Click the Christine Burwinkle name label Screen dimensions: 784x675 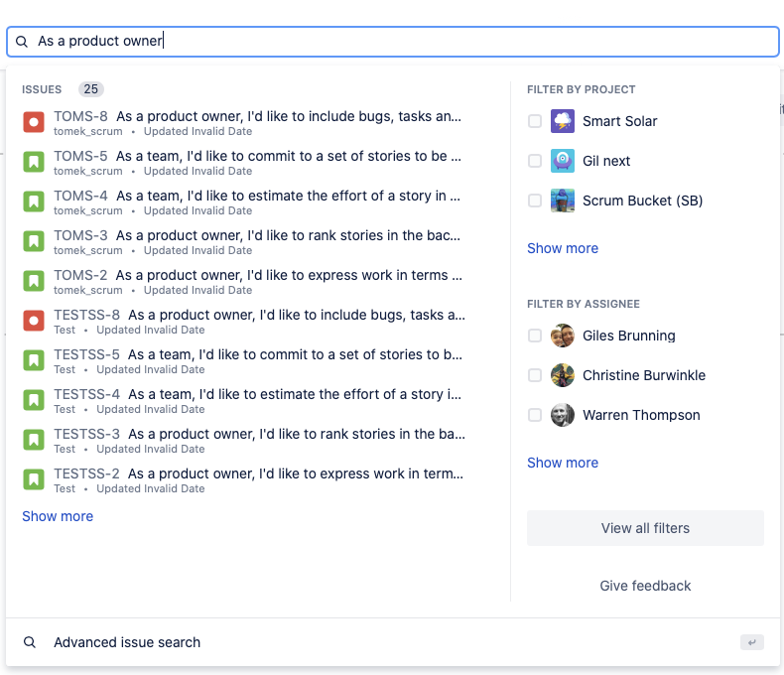click(x=644, y=375)
